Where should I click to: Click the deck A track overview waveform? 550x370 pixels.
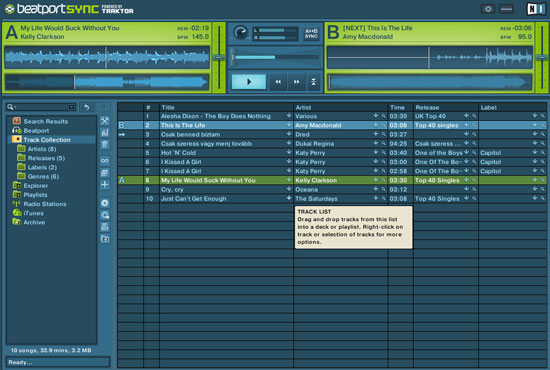(x=107, y=82)
